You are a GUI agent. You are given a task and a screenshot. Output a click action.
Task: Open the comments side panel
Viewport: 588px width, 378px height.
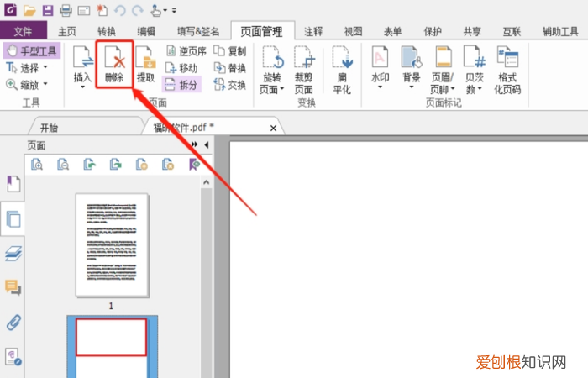pos(13,287)
